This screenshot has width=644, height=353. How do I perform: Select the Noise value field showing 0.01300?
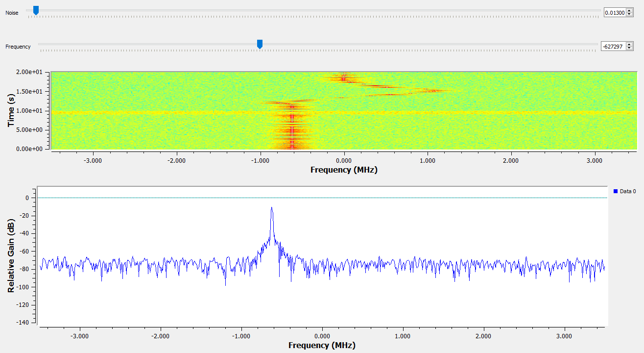(x=616, y=12)
